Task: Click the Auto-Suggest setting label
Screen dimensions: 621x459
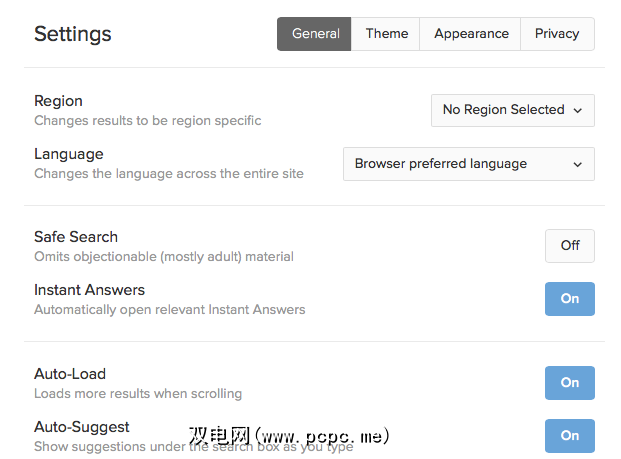Action: [x=82, y=427]
